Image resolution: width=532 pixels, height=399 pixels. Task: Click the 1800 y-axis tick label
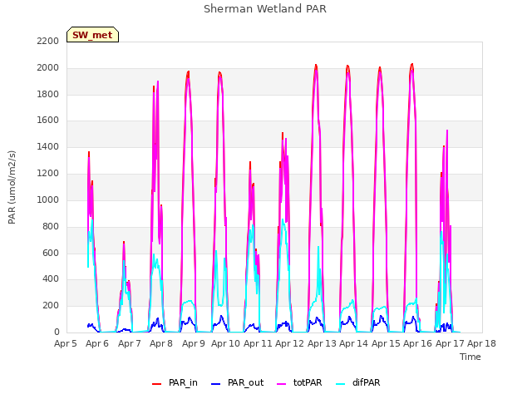(48, 94)
